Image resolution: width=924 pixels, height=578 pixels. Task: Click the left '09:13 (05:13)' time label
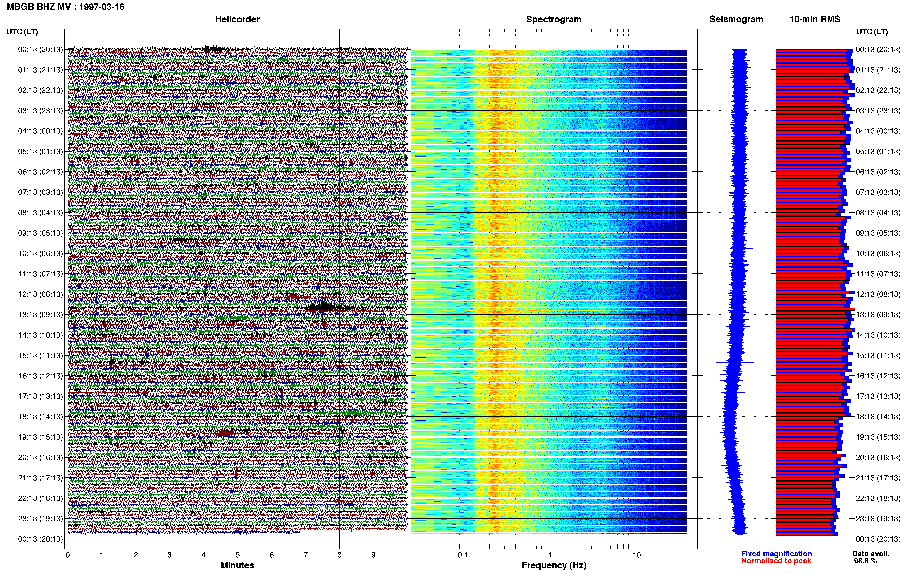(40, 233)
